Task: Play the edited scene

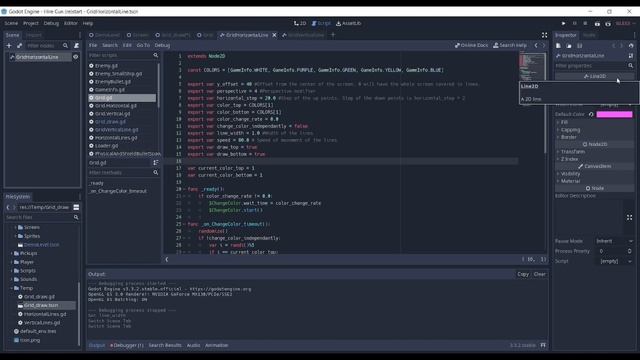Action: (597, 24)
